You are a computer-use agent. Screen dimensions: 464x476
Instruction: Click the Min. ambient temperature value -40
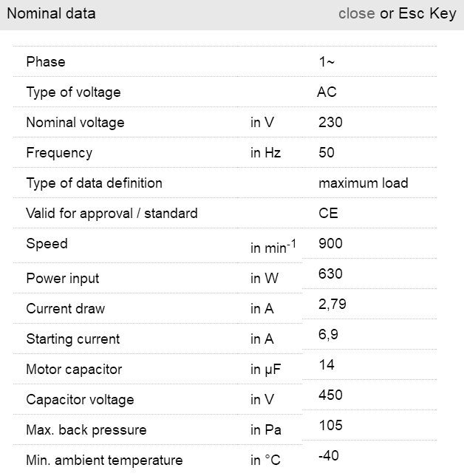(x=328, y=456)
